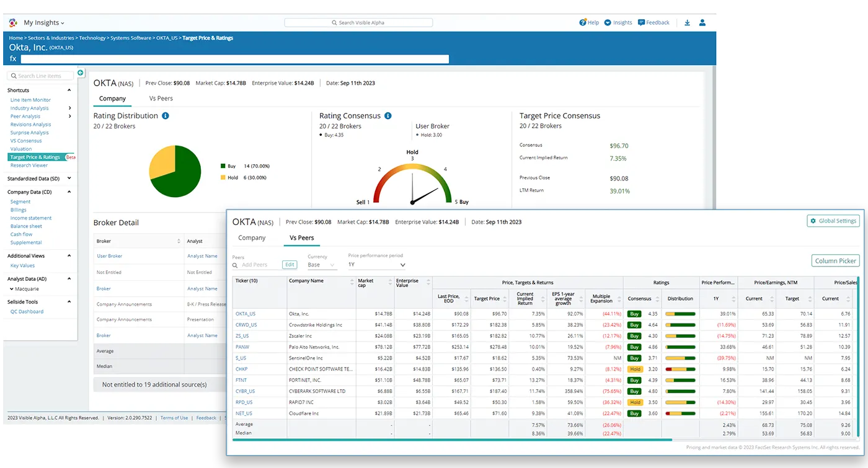Collapse the Company Data (CD) section
This screenshot has height=468, width=868.
click(x=69, y=192)
